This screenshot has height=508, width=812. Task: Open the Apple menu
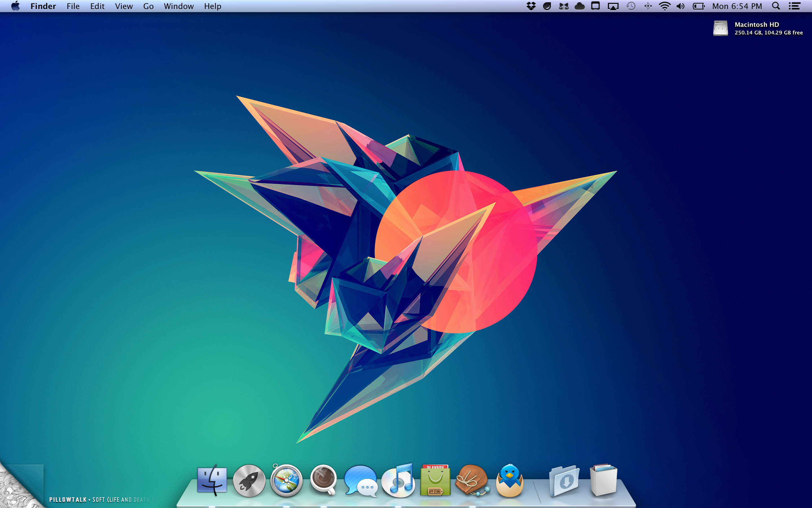(16, 6)
